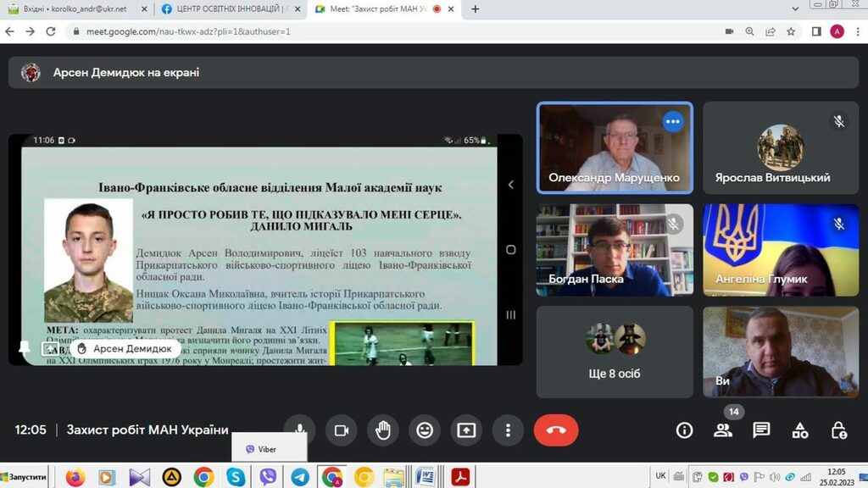Open more options three-dot menu
The height and width of the screenshot is (488, 868).
pos(508,430)
